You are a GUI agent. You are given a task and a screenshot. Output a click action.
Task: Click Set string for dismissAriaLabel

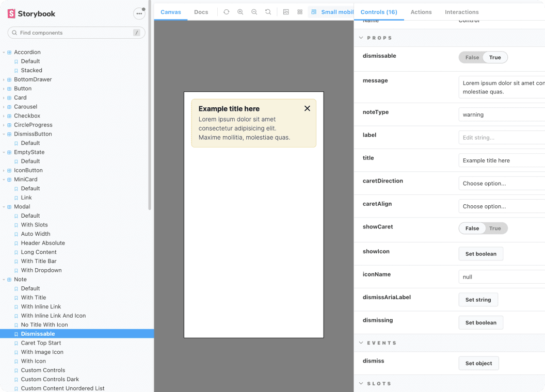point(478,300)
